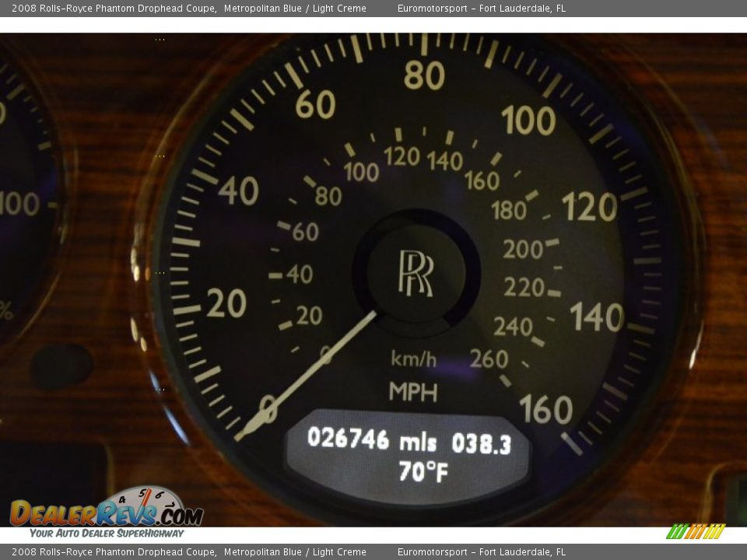Screen dimensions: 747x560
Task: Click the 260 mark on the inner km/h scale
Action: (489, 359)
